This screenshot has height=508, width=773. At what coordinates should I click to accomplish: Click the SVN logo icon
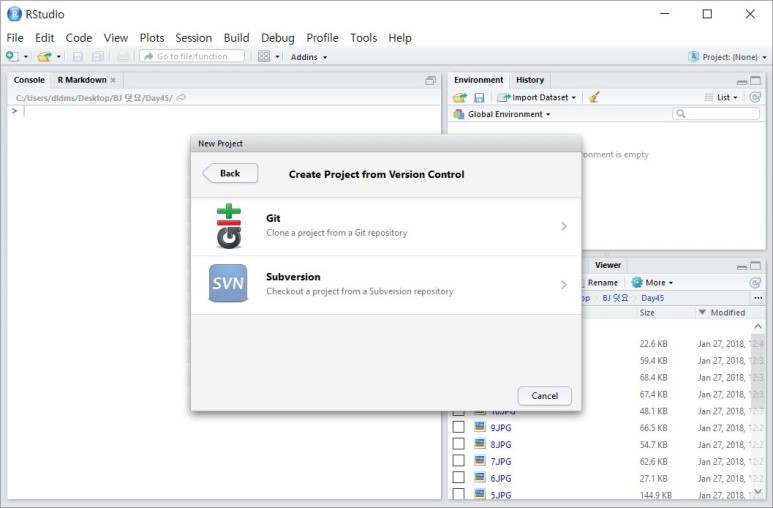(x=228, y=283)
